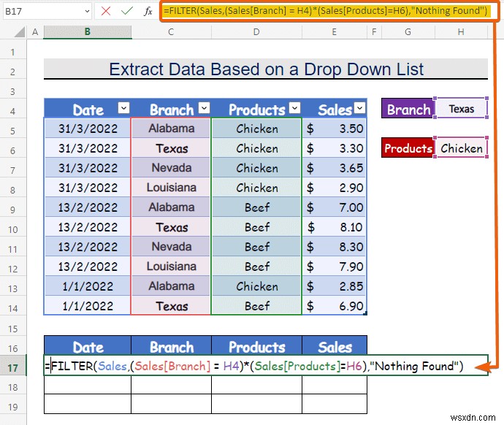Select the Texas cell in row 6
This screenshot has height=425, width=504.
pos(171,148)
